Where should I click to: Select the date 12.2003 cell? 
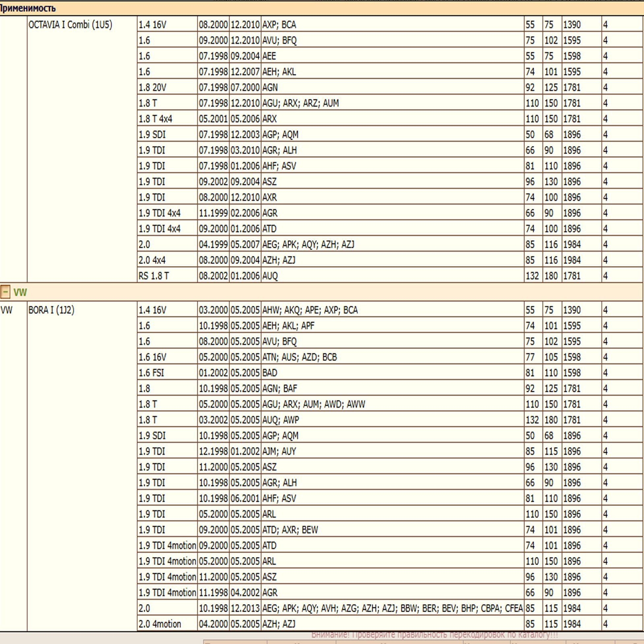(245, 135)
